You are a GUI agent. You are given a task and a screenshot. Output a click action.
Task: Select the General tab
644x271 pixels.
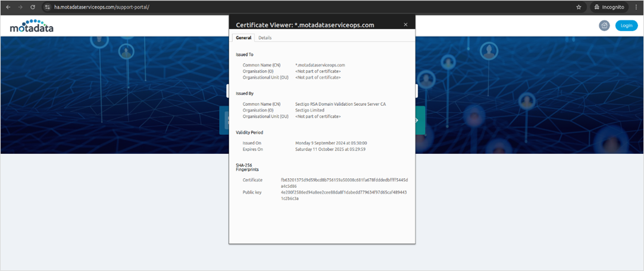243,37
